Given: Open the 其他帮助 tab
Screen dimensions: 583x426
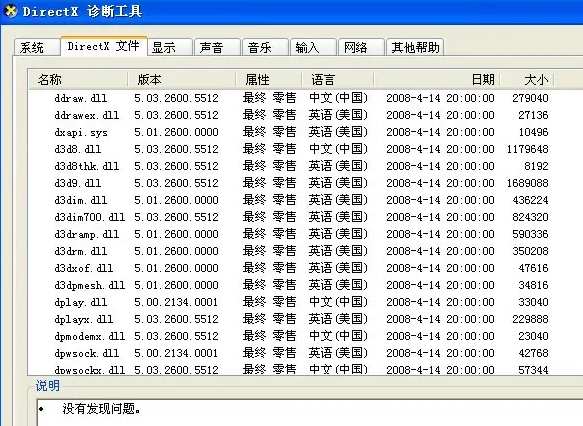Looking at the screenshot, I should pyautogui.click(x=415, y=48).
